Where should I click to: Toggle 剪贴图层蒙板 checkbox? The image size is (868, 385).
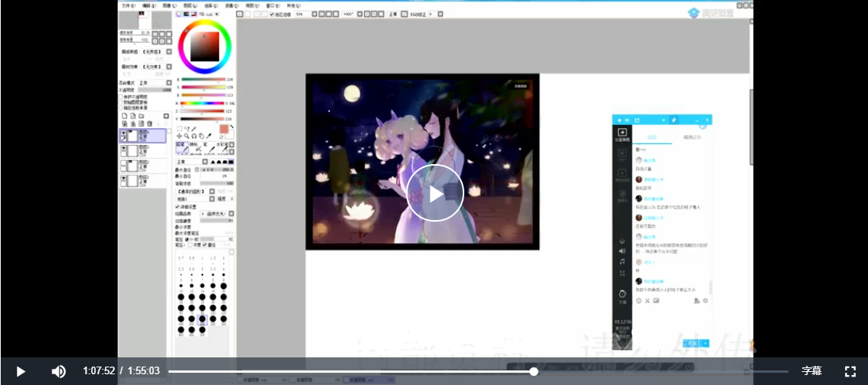(x=120, y=103)
